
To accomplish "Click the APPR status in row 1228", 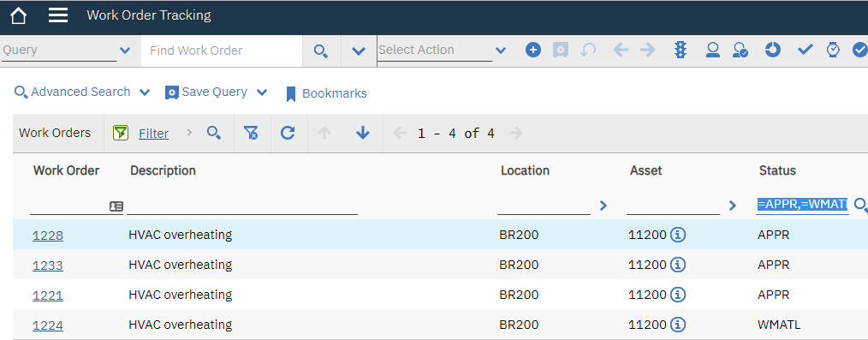I will 773,235.
